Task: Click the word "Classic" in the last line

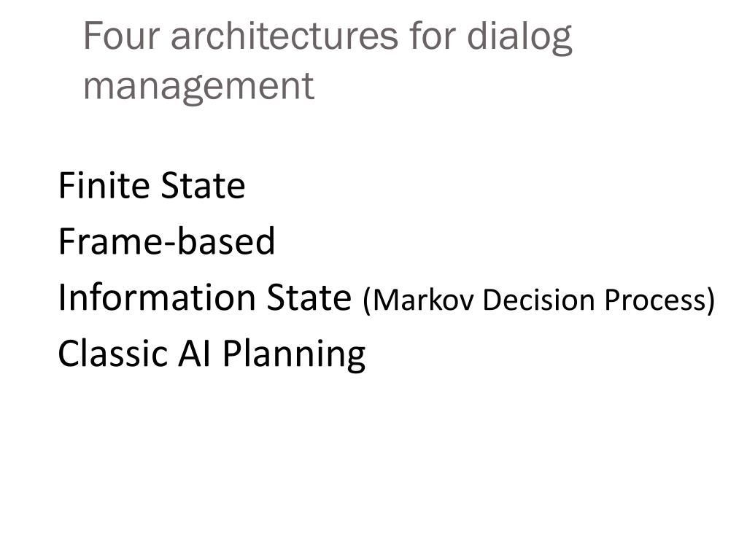Action: (x=113, y=354)
